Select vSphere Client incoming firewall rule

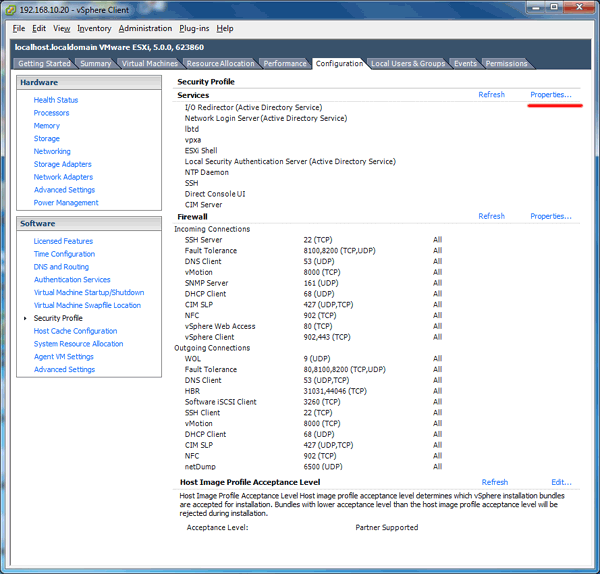pyautogui.click(x=210, y=337)
